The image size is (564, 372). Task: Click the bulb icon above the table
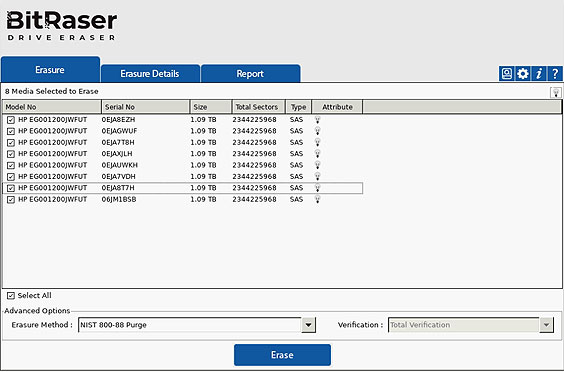[556, 92]
